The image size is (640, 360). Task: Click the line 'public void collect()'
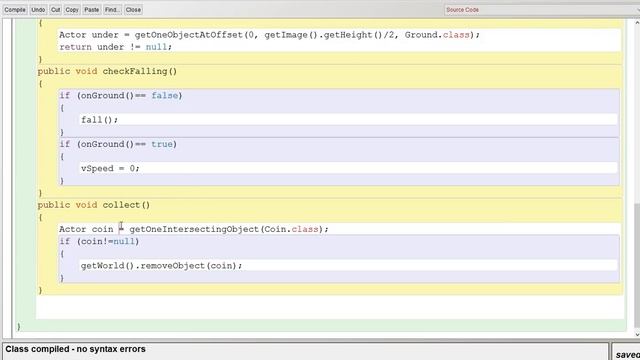tap(94, 205)
